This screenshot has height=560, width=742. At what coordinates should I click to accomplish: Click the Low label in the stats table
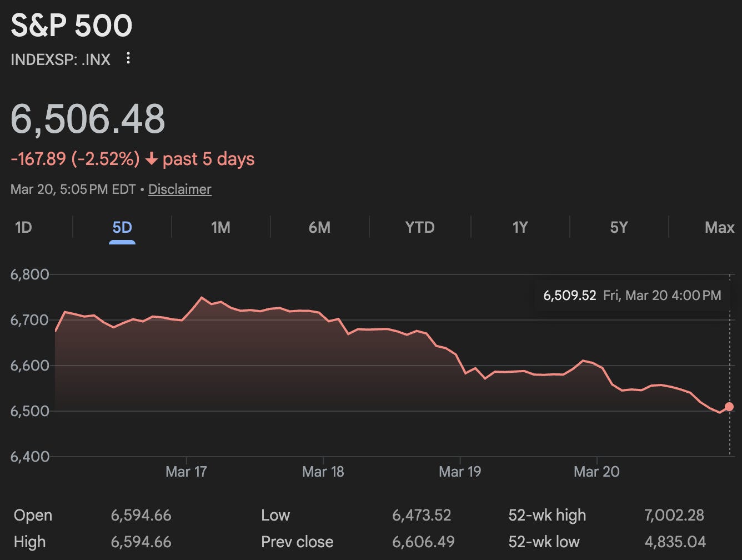tap(275, 516)
